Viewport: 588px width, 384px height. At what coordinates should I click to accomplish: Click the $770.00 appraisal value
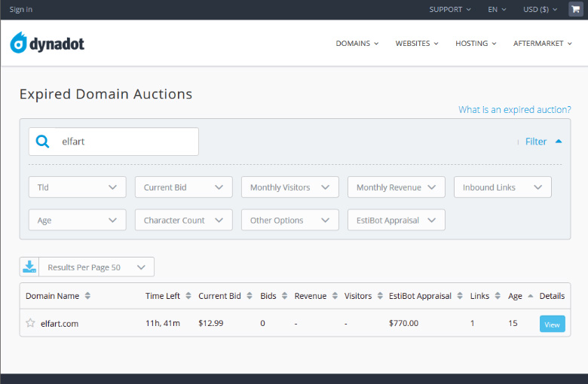403,323
